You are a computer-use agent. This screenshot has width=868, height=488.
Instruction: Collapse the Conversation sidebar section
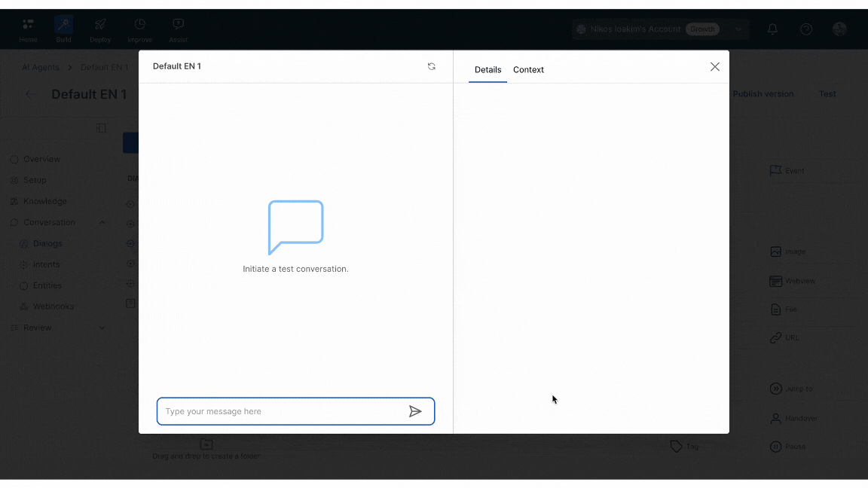102,222
